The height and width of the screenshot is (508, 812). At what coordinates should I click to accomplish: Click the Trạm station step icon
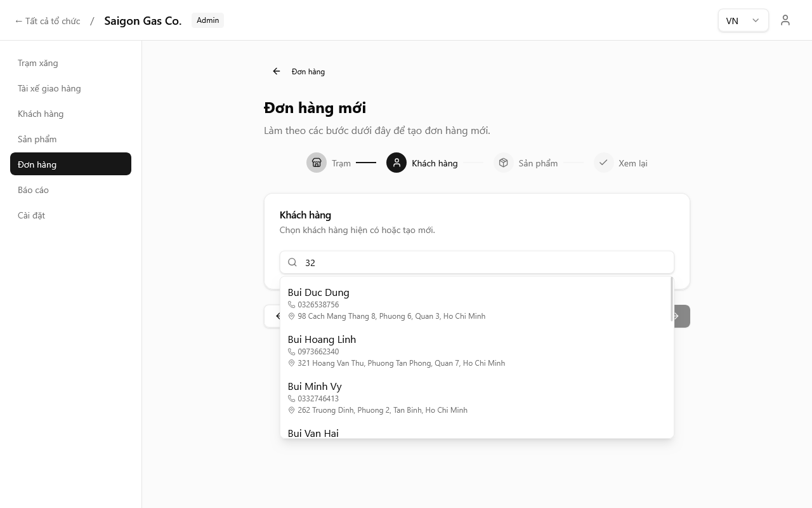[x=317, y=163]
